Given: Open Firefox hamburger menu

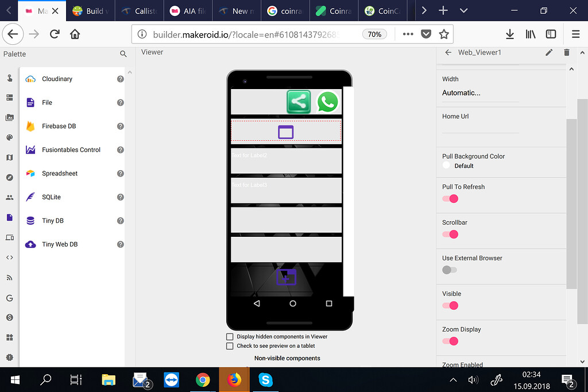Looking at the screenshot, I should [x=575, y=34].
